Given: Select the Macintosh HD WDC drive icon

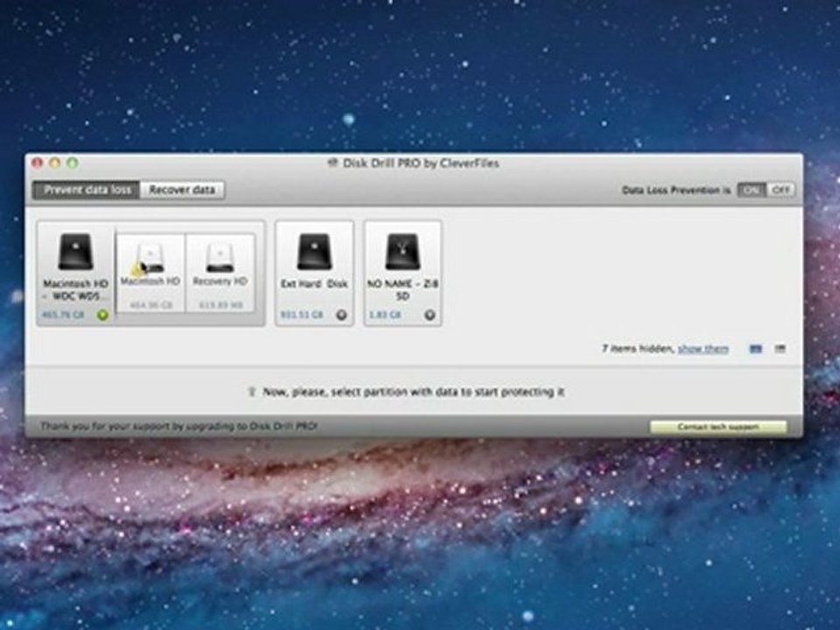Looking at the screenshot, I should pyautogui.click(x=75, y=252).
